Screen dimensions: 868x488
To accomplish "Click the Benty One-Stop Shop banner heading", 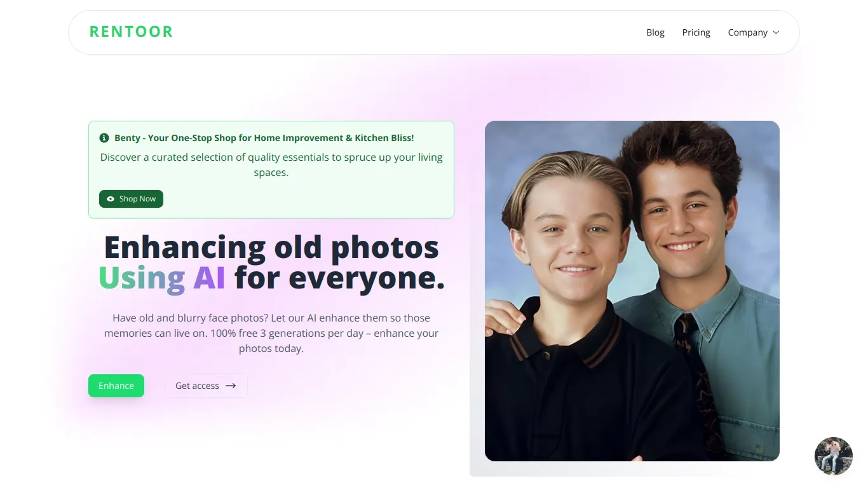I will 264,138.
